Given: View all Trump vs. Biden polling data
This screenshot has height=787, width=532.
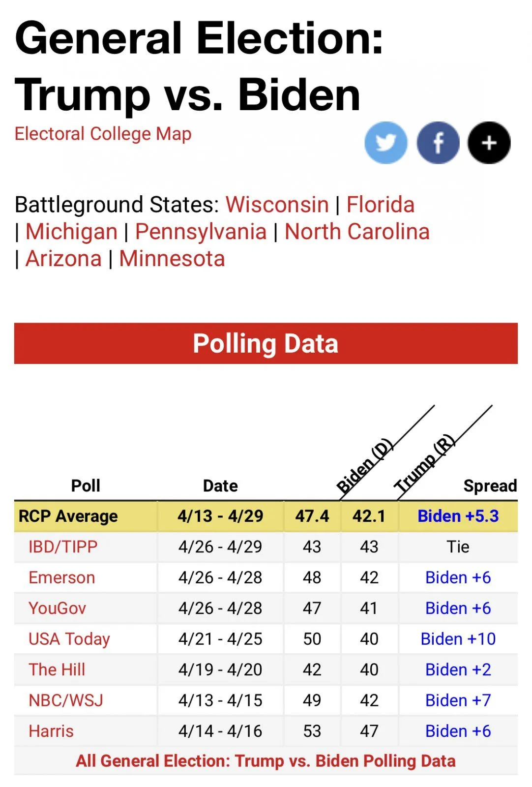Looking at the screenshot, I should pyautogui.click(x=266, y=761).
